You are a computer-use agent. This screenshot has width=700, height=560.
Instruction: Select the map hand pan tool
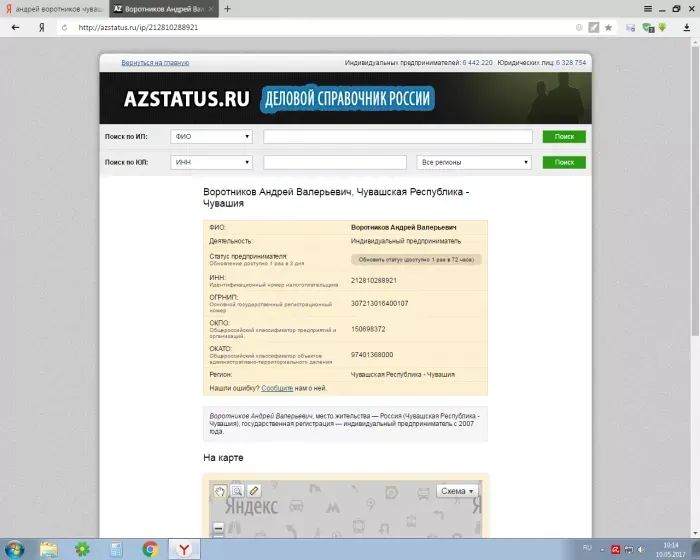pos(220,491)
